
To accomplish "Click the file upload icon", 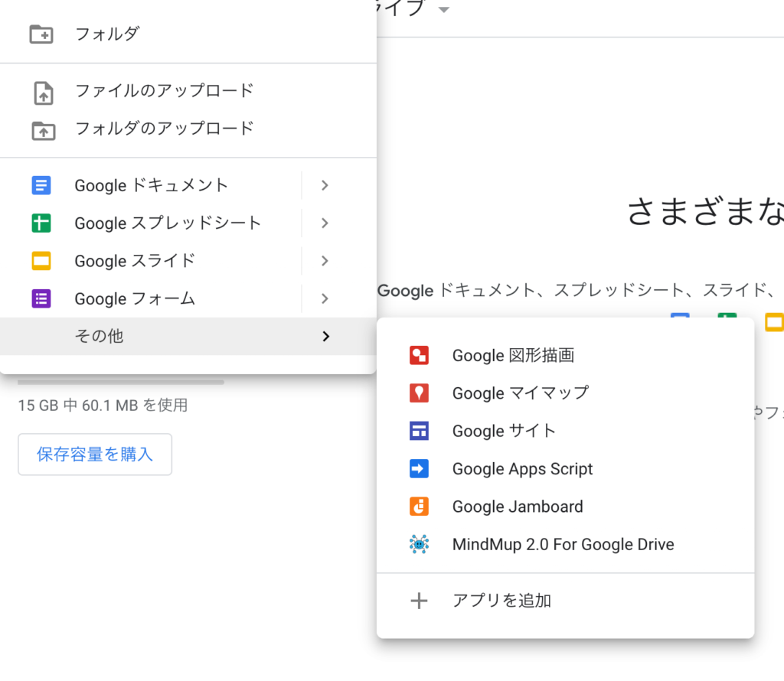I will [44, 93].
